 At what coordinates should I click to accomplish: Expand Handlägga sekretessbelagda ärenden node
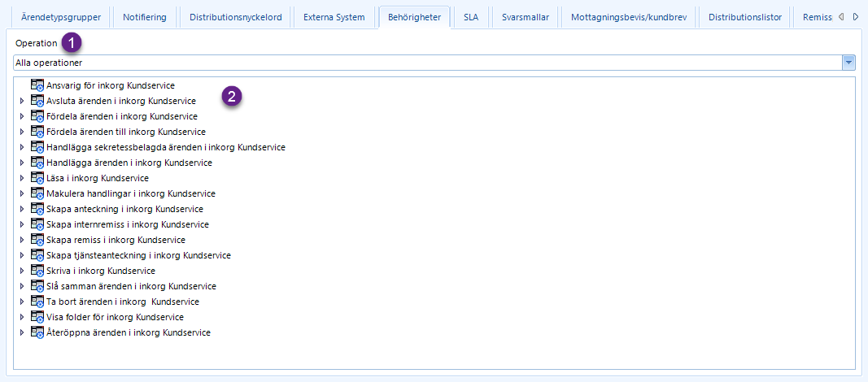22,148
